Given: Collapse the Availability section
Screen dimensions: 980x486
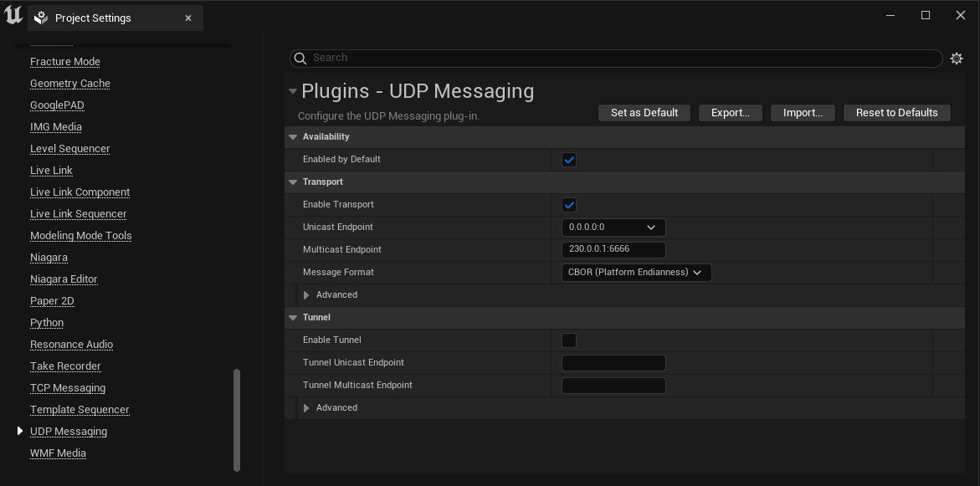Looking at the screenshot, I should point(293,137).
